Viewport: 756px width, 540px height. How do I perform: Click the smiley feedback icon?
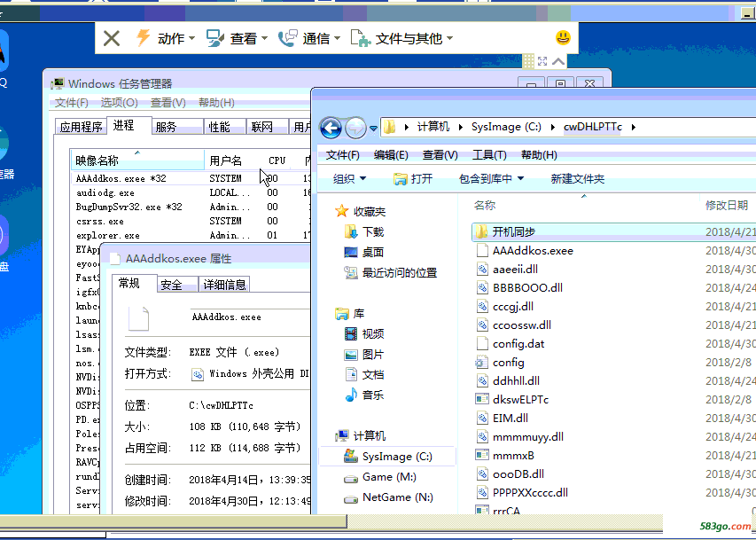pyautogui.click(x=563, y=37)
